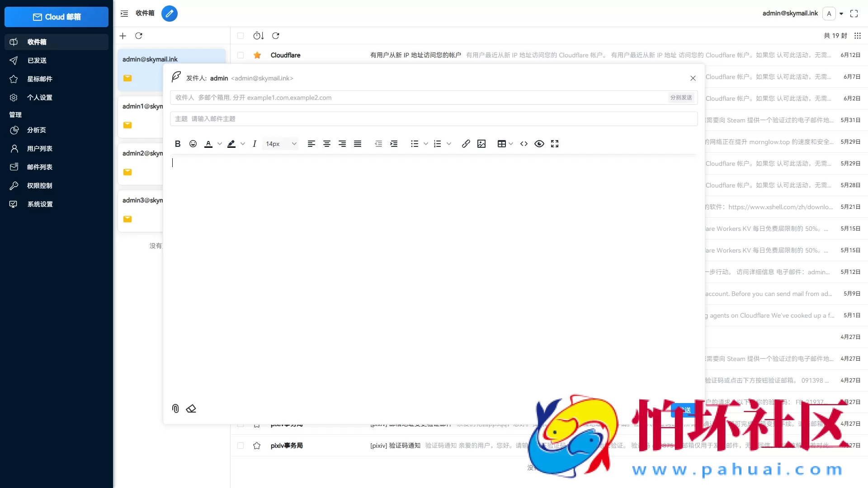
Task: Preview the email with the eye icon
Action: point(539,144)
